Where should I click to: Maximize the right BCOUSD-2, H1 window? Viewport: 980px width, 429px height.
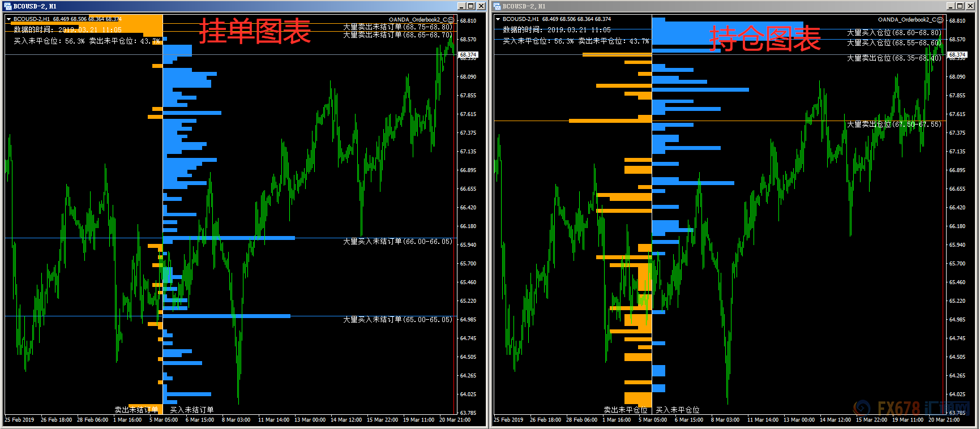(x=960, y=6)
